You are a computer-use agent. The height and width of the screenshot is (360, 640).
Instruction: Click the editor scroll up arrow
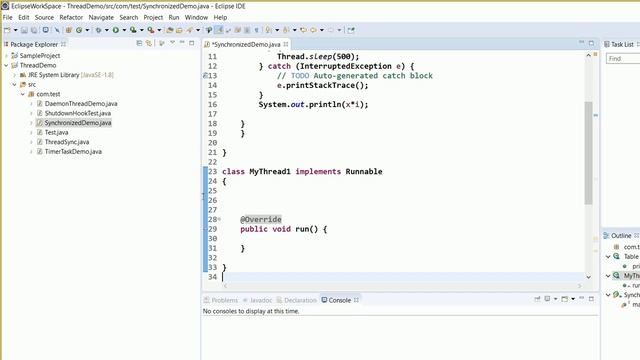click(x=588, y=55)
